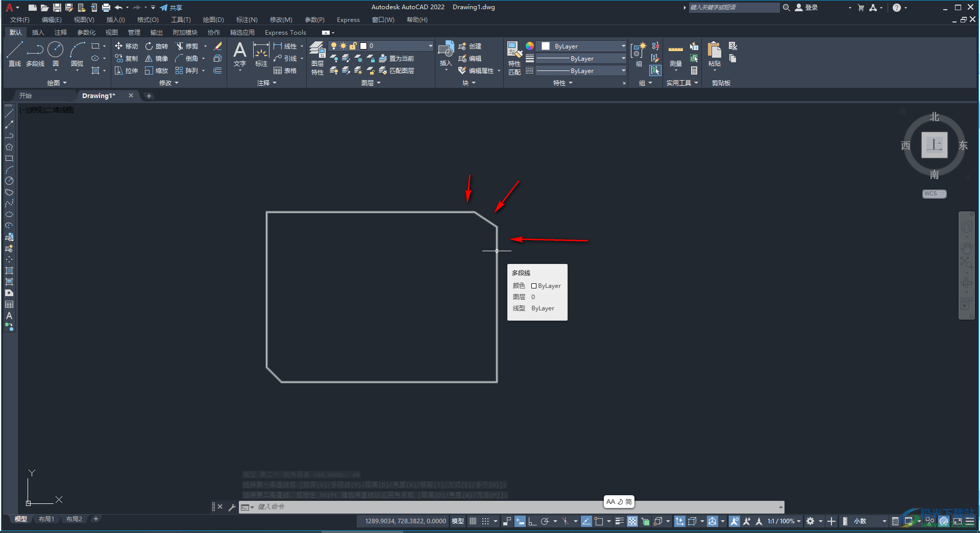This screenshot has width=980, height=533.
Task: Toggle group selection highlighted icon in 组 panel
Action: coord(655,70)
